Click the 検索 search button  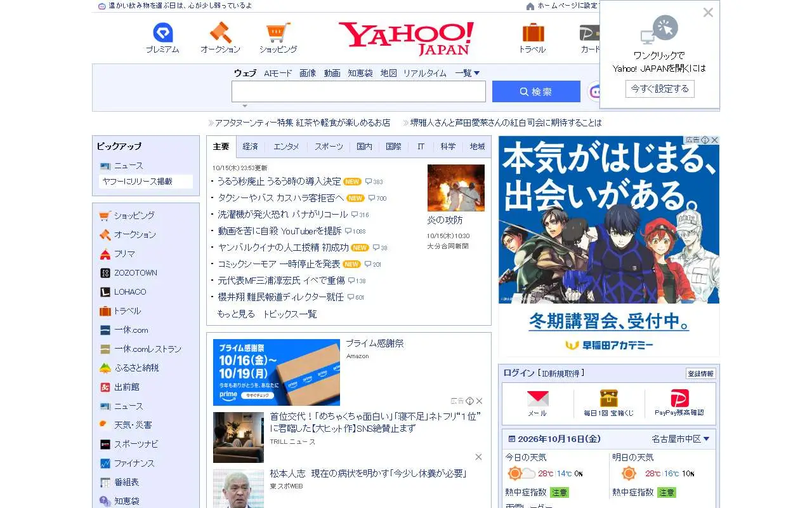536,91
